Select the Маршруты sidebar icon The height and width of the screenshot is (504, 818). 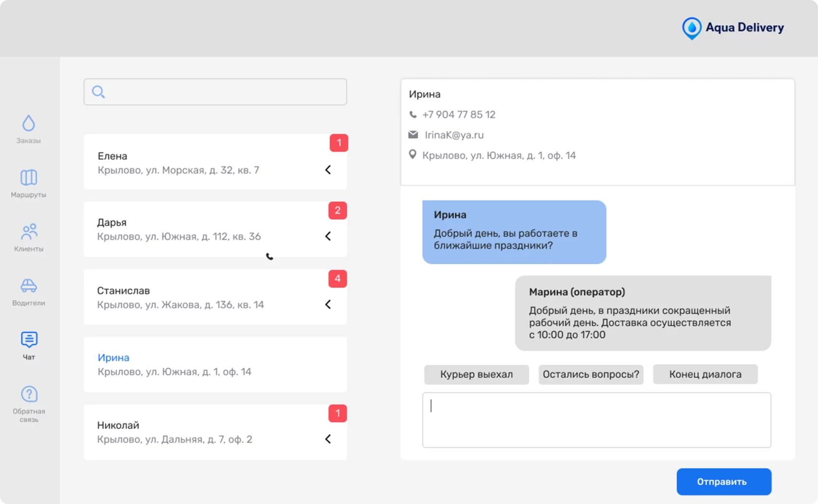28,183
